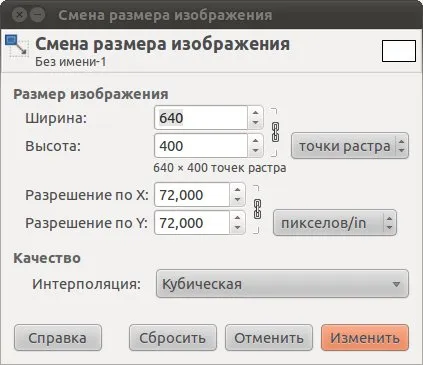Increase Высота value with up arrow

(255, 141)
